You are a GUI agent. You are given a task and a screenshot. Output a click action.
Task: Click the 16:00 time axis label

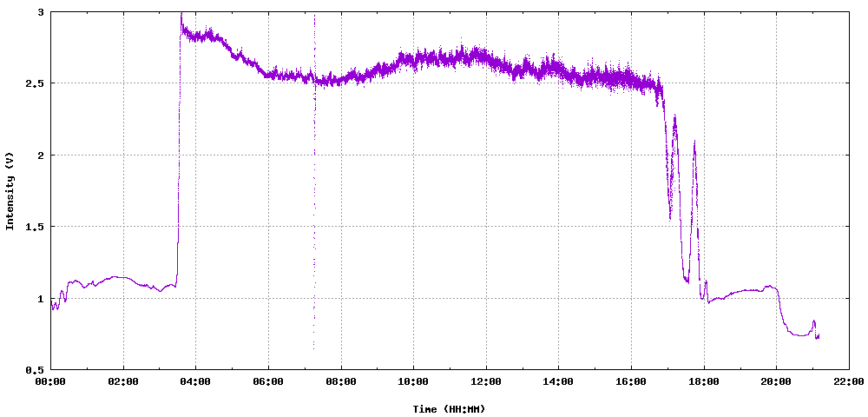pyautogui.click(x=631, y=382)
